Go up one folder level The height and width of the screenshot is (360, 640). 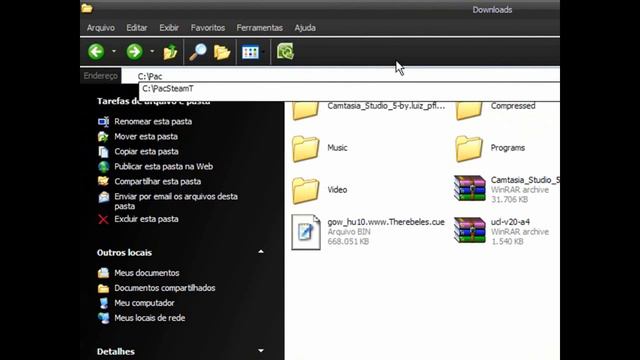click(x=170, y=52)
